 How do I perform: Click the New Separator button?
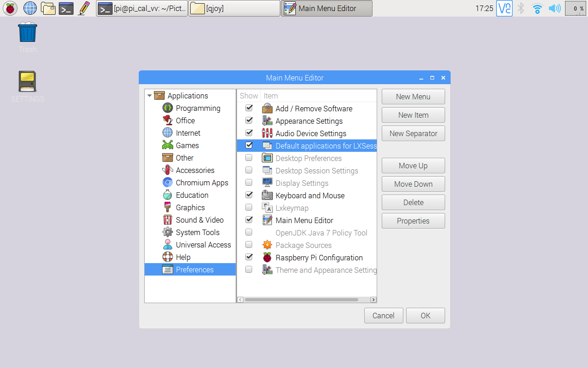(413, 133)
